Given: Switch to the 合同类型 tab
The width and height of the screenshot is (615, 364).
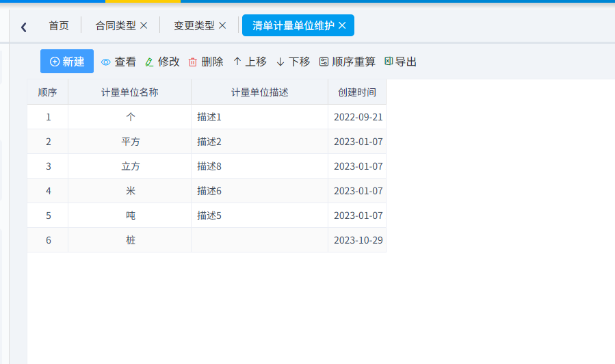Looking at the screenshot, I should (x=116, y=25).
